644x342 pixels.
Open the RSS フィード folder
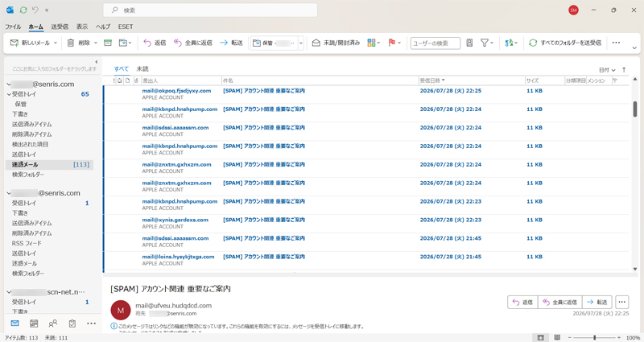tap(27, 243)
